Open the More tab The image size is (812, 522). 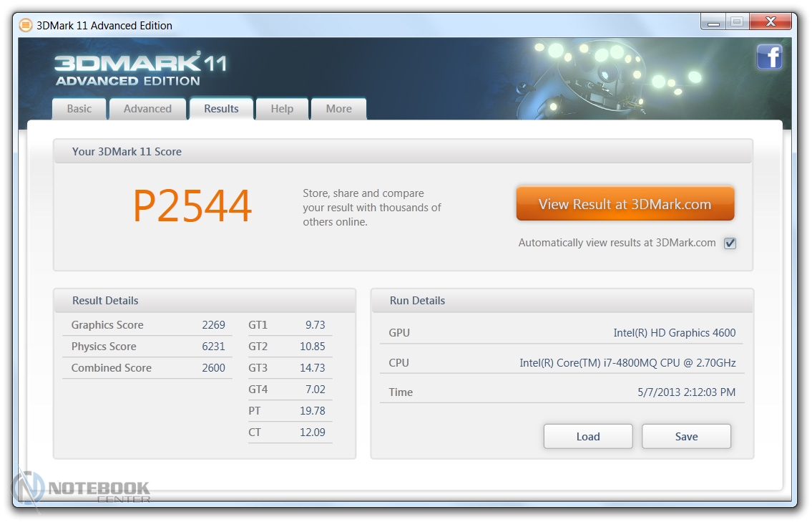coord(338,109)
